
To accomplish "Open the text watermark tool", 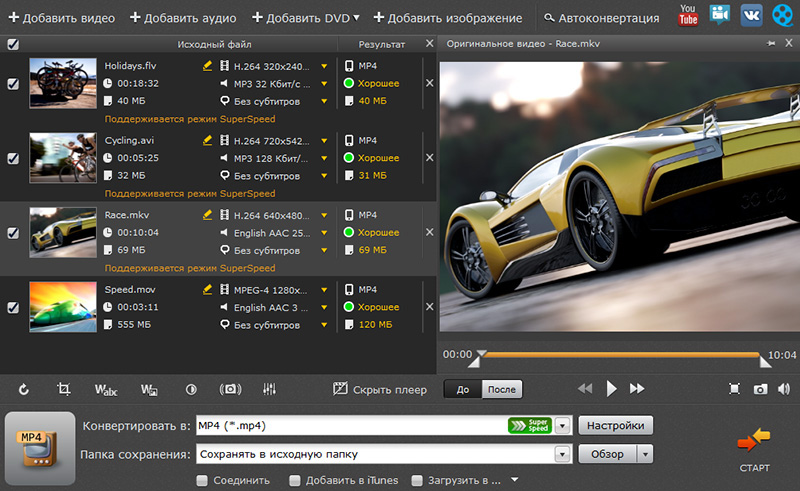I will click(x=106, y=389).
